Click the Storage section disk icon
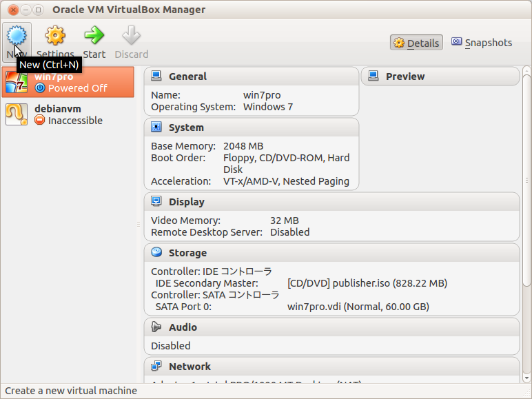 [x=156, y=252]
